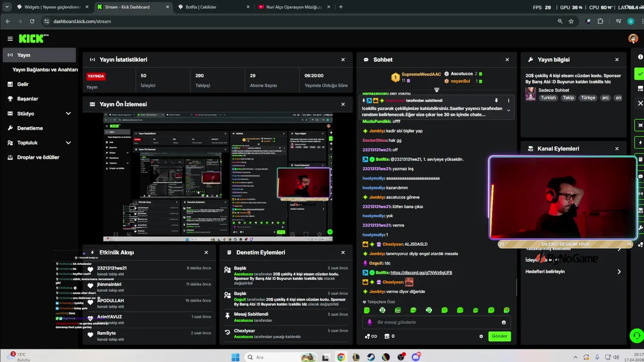Click Mesaj Sabitlendi moderation entry

click(286, 317)
